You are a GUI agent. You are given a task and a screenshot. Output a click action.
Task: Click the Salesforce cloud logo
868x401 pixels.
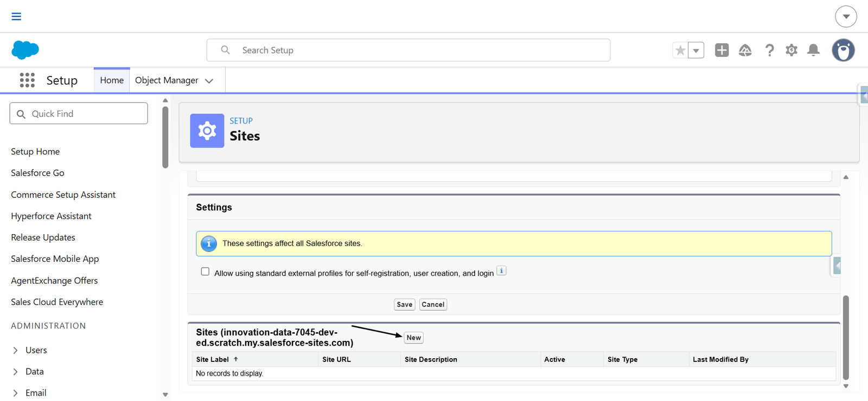coord(25,50)
